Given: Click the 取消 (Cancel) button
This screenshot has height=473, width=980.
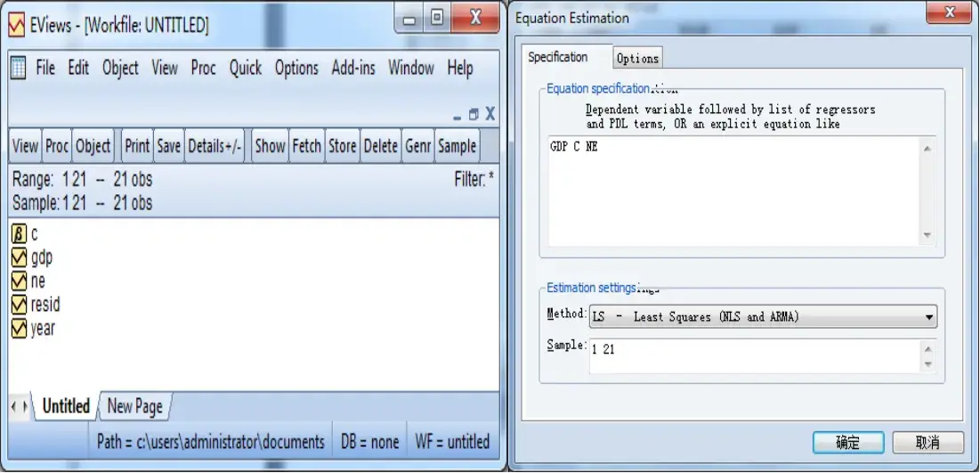Looking at the screenshot, I should [928, 443].
